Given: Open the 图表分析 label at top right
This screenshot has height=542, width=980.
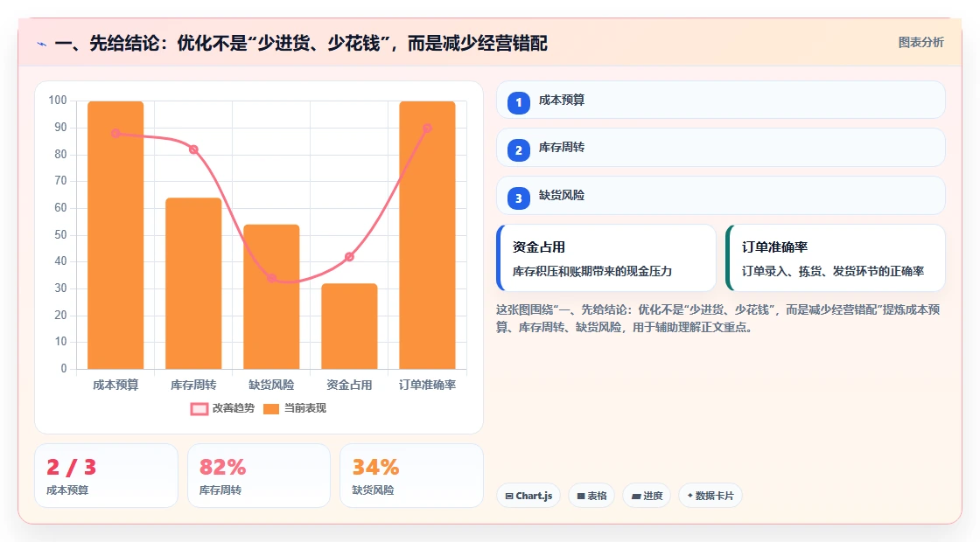Looking at the screenshot, I should tap(920, 43).
